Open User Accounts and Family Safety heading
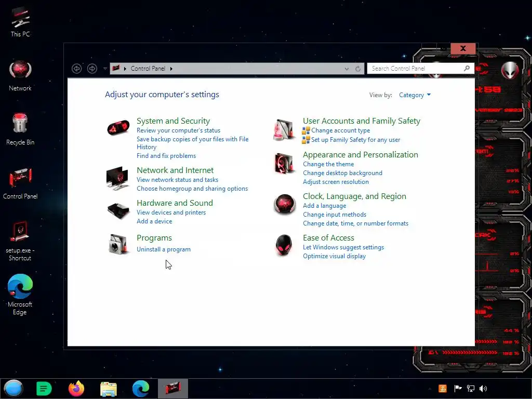Screen dimensions: 532x399 (x=362, y=121)
